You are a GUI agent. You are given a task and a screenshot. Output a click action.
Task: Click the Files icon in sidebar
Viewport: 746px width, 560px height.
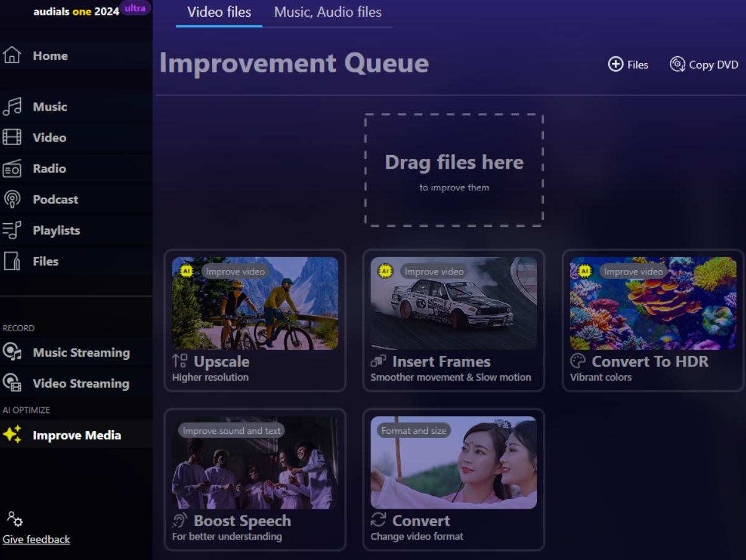click(x=12, y=261)
